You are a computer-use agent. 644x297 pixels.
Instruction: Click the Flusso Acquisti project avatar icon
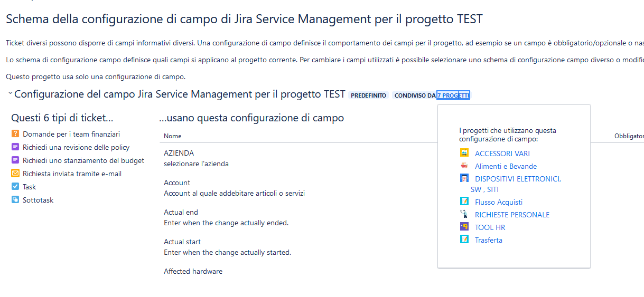(464, 202)
